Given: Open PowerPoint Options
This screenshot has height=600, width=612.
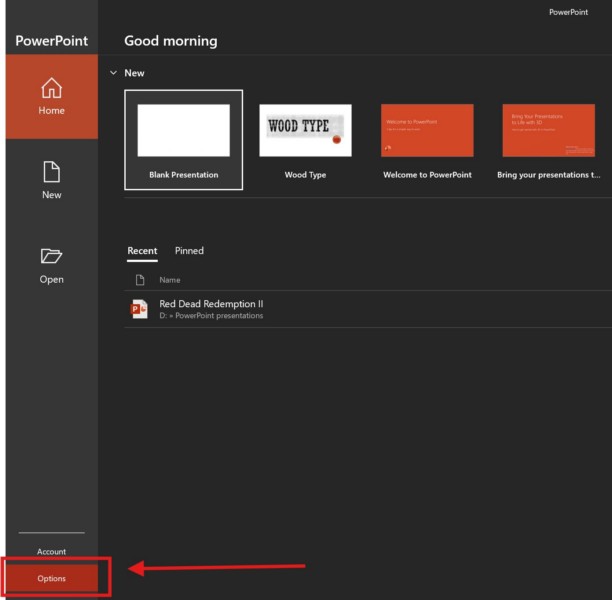Looking at the screenshot, I should (x=51, y=579).
